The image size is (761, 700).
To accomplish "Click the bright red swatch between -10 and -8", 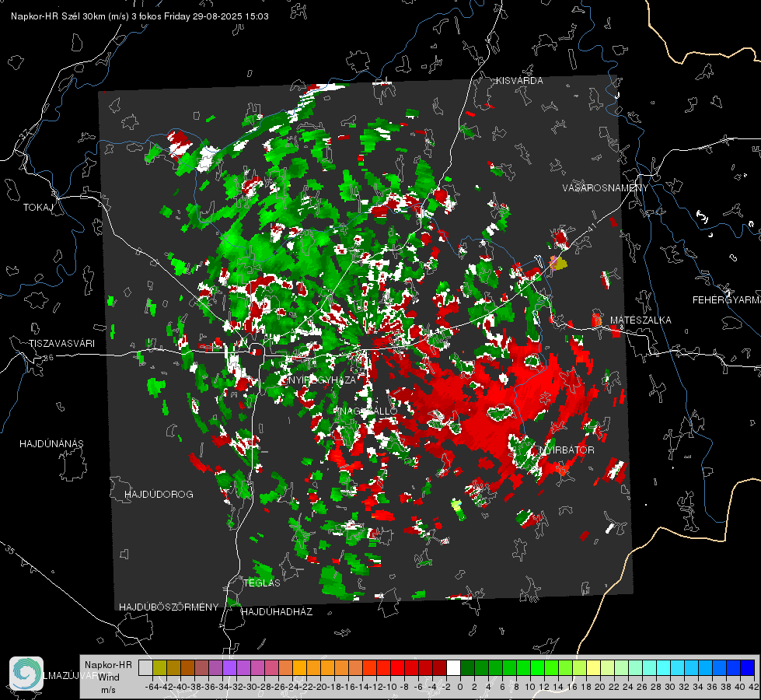I will coord(397,668).
